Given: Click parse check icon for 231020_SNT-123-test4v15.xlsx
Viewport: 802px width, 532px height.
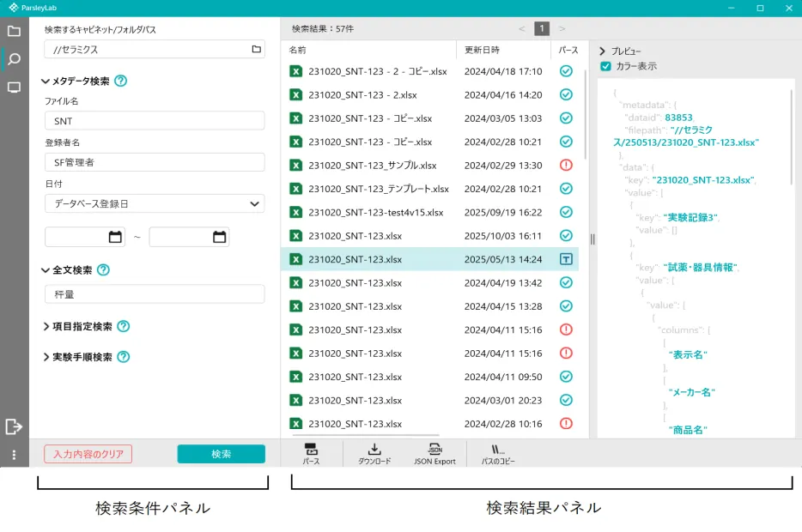Looking at the screenshot, I should click(566, 212).
